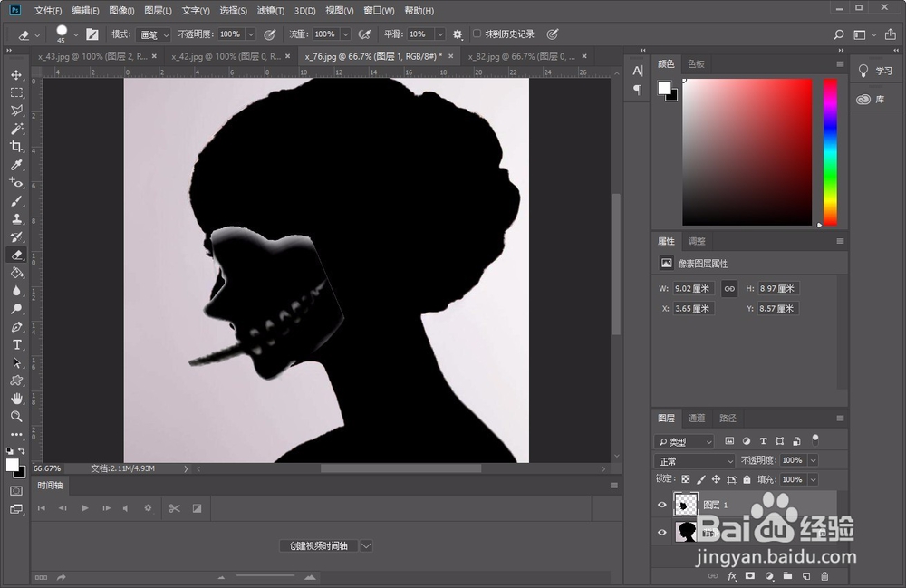
Task: Open layer opacity dropdown arrow
Action: pos(813,460)
